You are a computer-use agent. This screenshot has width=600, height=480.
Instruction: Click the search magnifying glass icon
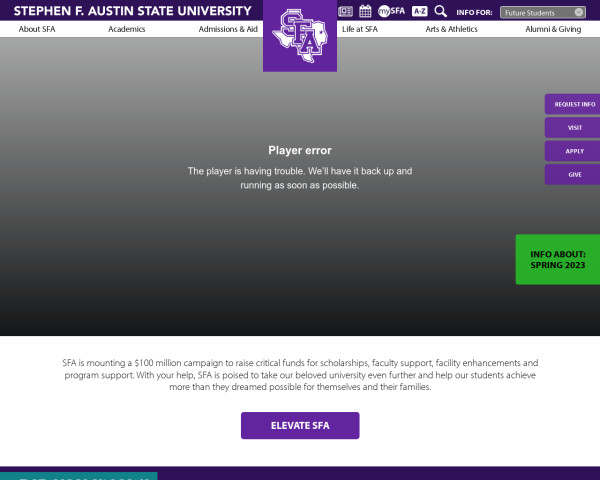(441, 12)
